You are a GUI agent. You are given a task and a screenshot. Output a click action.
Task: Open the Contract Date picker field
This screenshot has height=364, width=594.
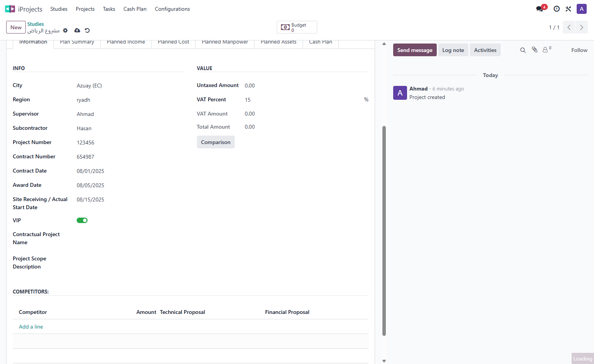130,171
